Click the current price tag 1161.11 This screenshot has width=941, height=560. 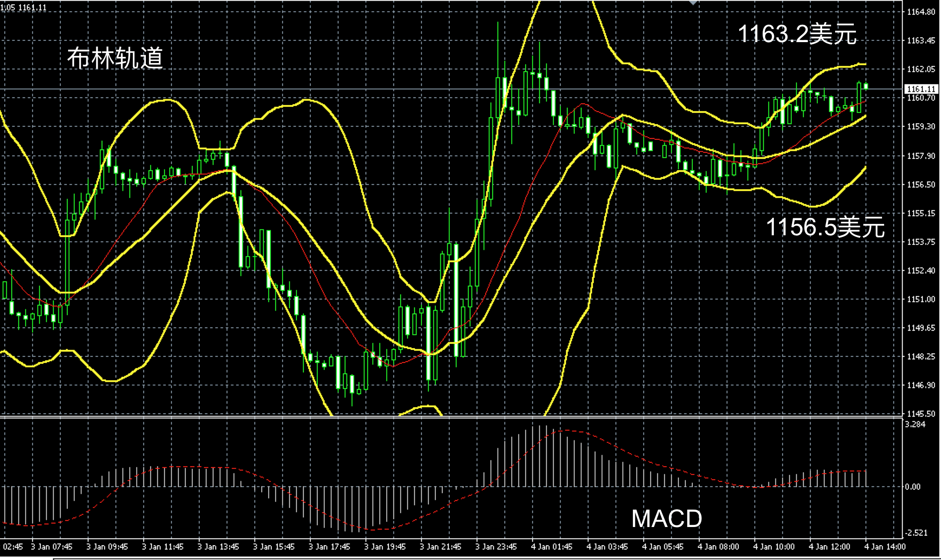(x=920, y=89)
